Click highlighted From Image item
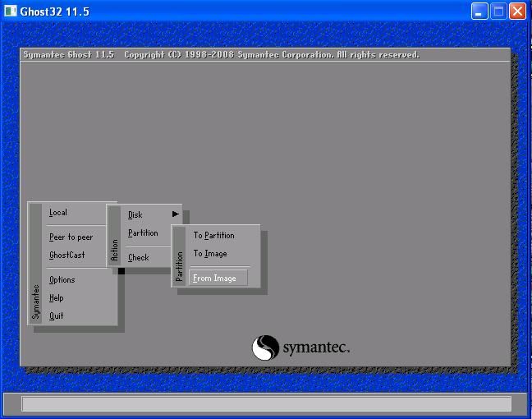This screenshot has height=419, width=532. (218, 278)
